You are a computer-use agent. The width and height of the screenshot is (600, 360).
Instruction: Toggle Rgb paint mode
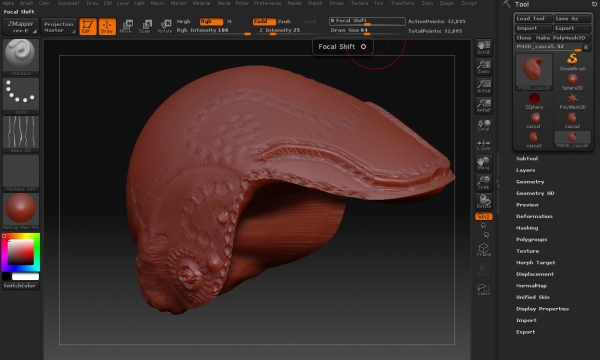[x=211, y=21]
